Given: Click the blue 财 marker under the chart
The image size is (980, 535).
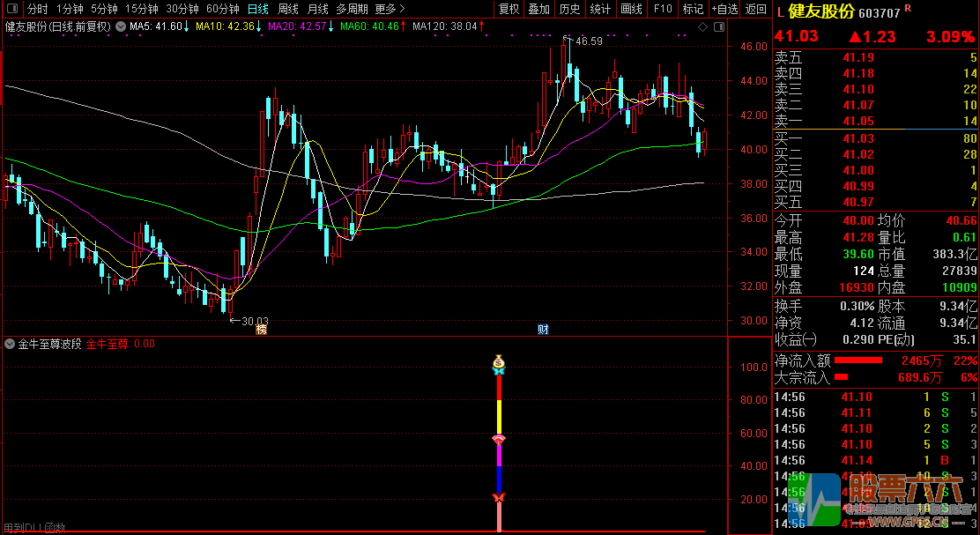Looking at the screenshot, I should pyautogui.click(x=544, y=330).
